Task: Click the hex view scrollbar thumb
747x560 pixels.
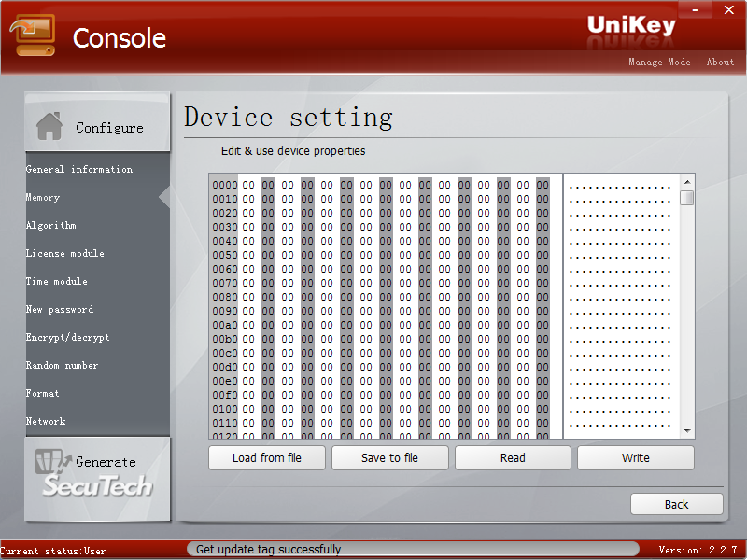Action: (x=687, y=198)
